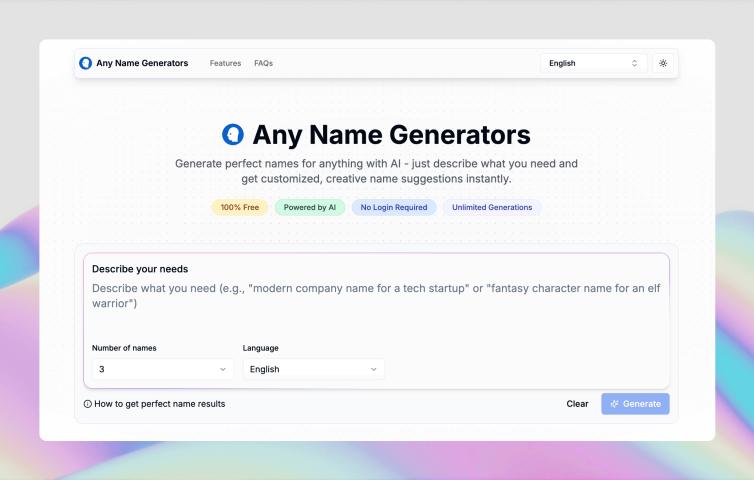Viewport: 754px width, 480px height.
Task: Open How to get perfect name results
Action: [x=160, y=404]
